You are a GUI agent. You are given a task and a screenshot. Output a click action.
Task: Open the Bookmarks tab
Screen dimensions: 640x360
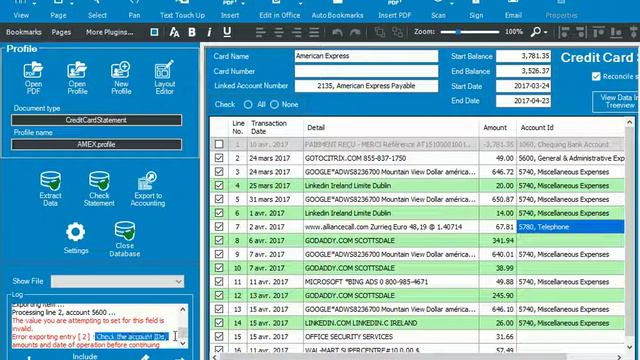pyautogui.click(x=24, y=32)
